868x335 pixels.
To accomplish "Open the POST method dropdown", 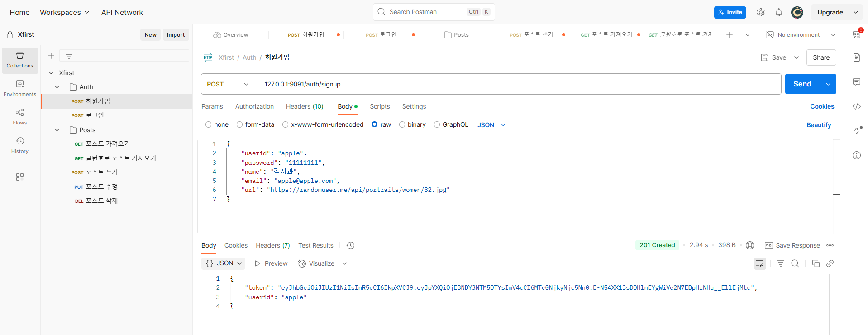I will click(x=228, y=84).
